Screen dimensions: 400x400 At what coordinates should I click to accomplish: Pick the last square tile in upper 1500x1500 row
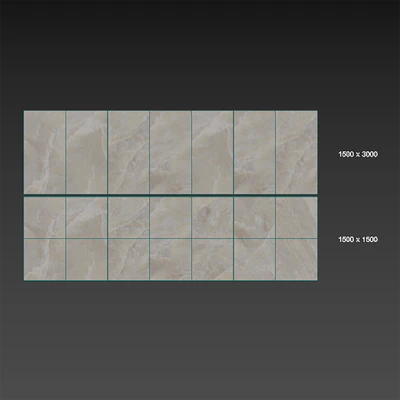[x=296, y=218]
